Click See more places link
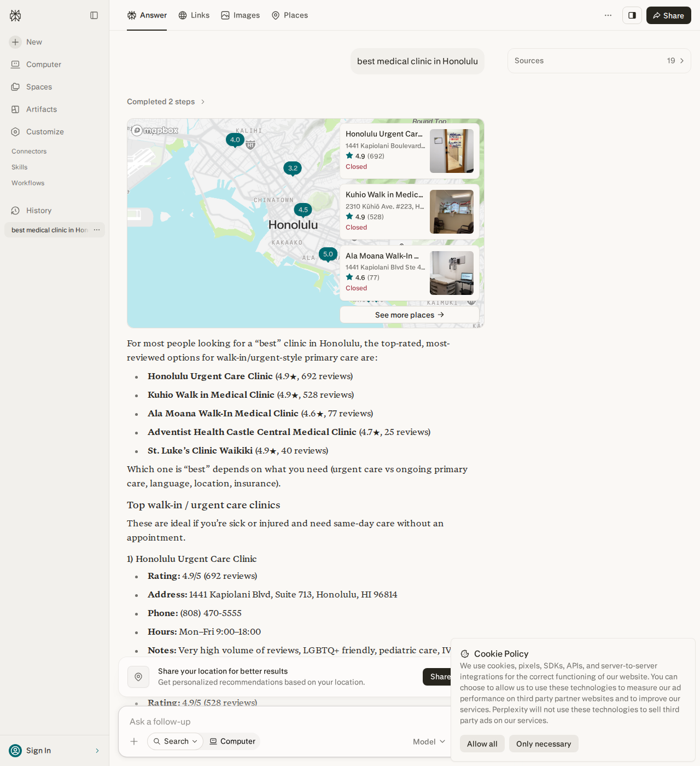 [410, 315]
